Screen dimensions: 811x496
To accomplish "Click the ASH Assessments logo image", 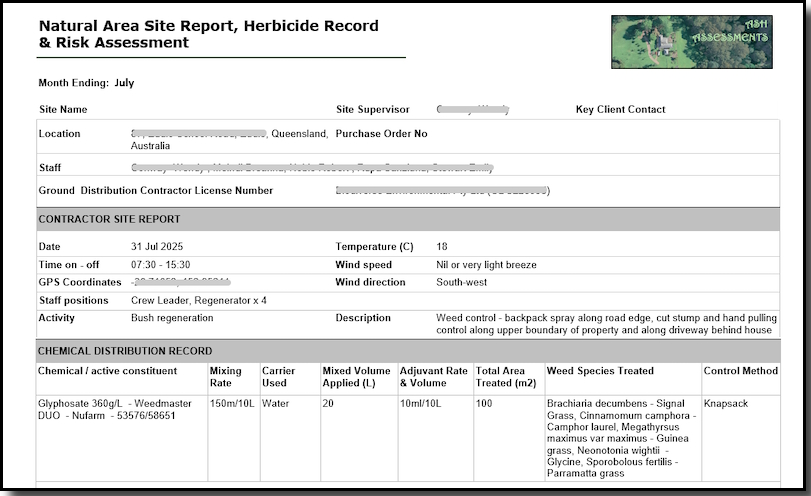I will 691,42.
